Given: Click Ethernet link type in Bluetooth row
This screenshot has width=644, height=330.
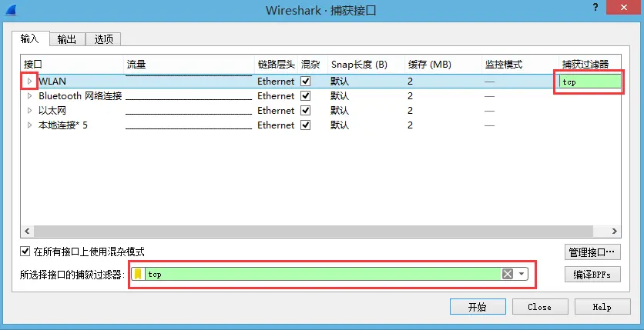Looking at the screenshot, I should [276, 96].
